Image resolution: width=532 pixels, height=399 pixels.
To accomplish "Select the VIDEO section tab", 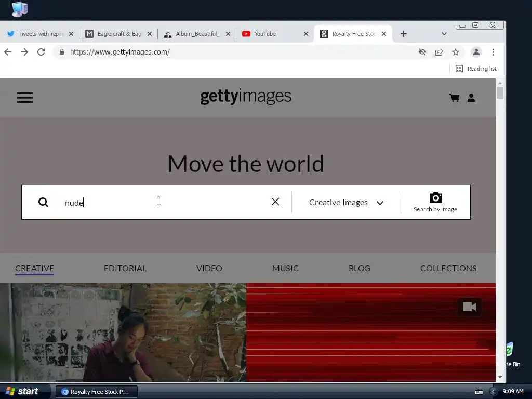I will (209, 269).
